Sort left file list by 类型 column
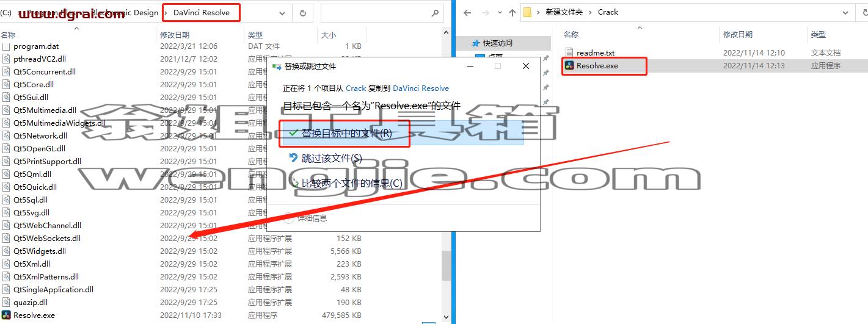The width and height of the screenshot is (868, 324). (x=255, y=35)
